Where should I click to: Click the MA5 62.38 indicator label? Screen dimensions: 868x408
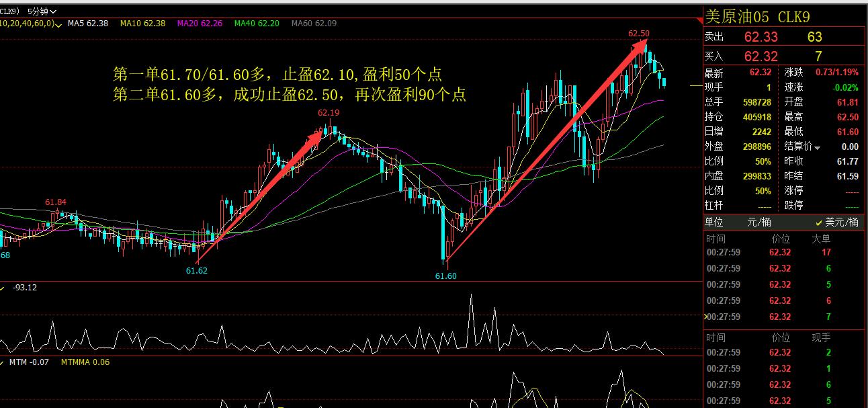[x=88, y=24]
